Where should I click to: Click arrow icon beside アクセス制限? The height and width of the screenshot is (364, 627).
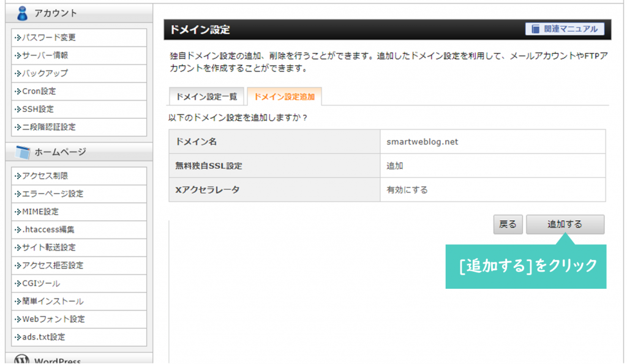click(18, 176)
